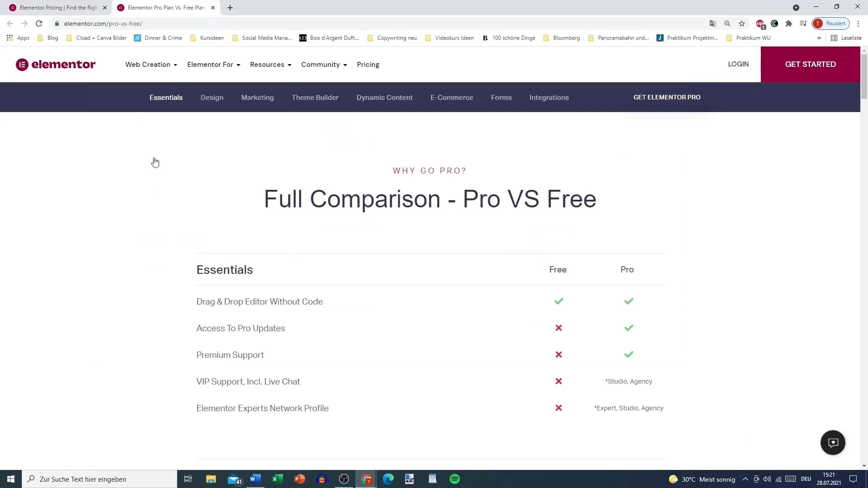Open Bloomberg bookmark folder
868x488 pixels.
pyautogui.click(x=561, y=38)
